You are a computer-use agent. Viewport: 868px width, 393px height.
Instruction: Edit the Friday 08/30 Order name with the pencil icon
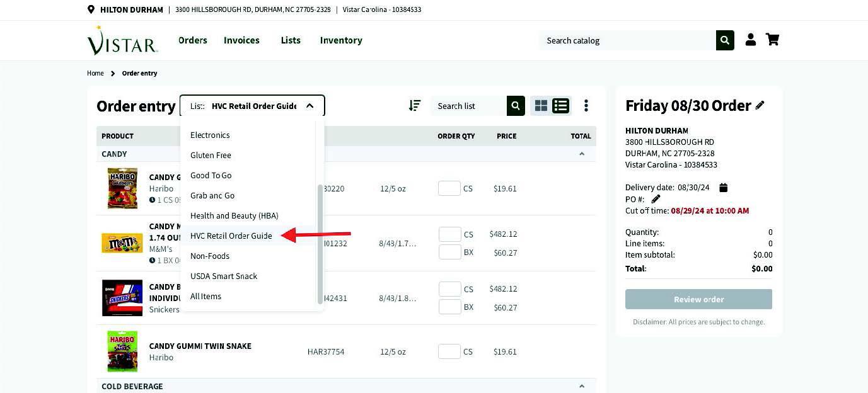coord(760,105)
